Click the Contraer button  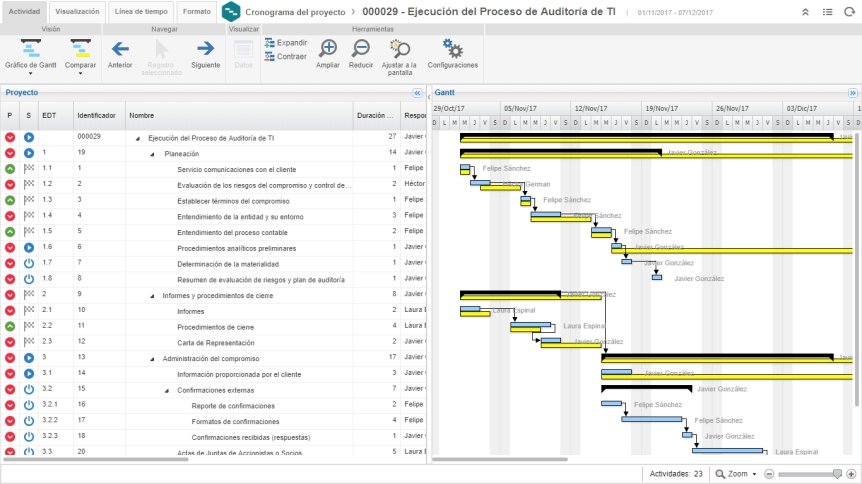285,56
